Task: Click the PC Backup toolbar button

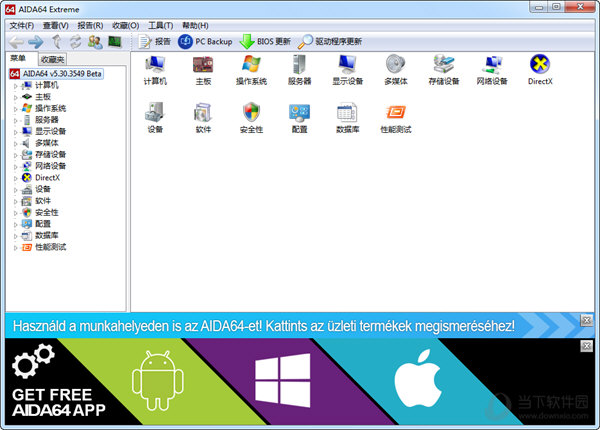Action: 205,41
